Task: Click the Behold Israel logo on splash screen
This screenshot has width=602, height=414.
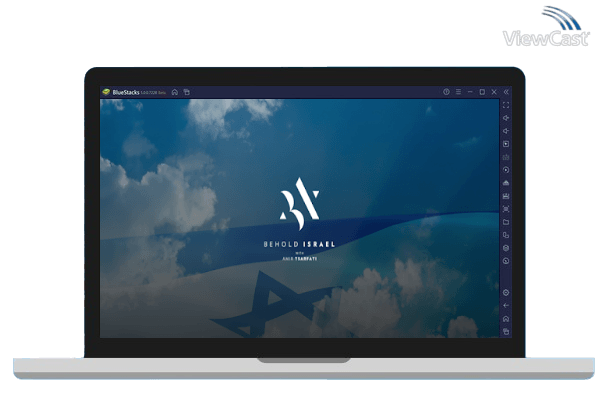Action: tap(299, 205)
